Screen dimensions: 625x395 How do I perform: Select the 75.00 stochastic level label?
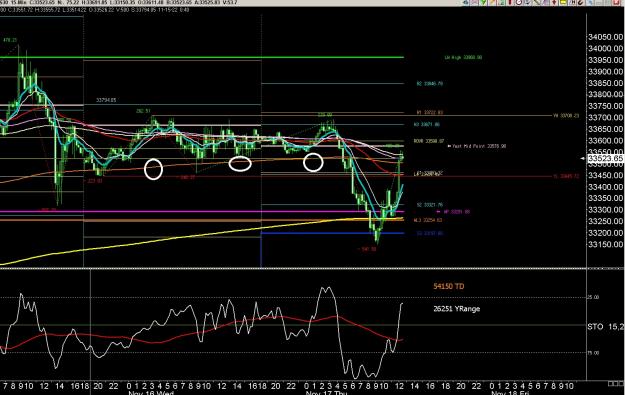pyautogui.click(x=593, y=353)
